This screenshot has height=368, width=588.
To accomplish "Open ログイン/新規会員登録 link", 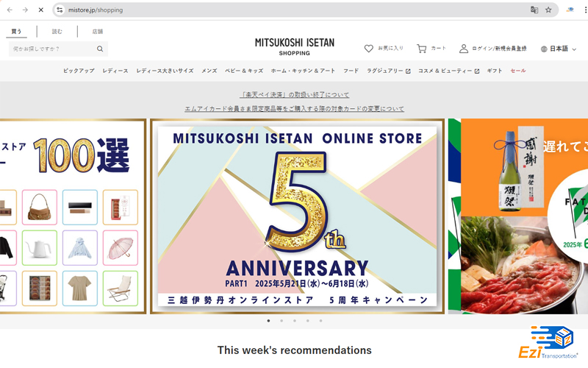I will pyautogui.click(x=499, y=49).
